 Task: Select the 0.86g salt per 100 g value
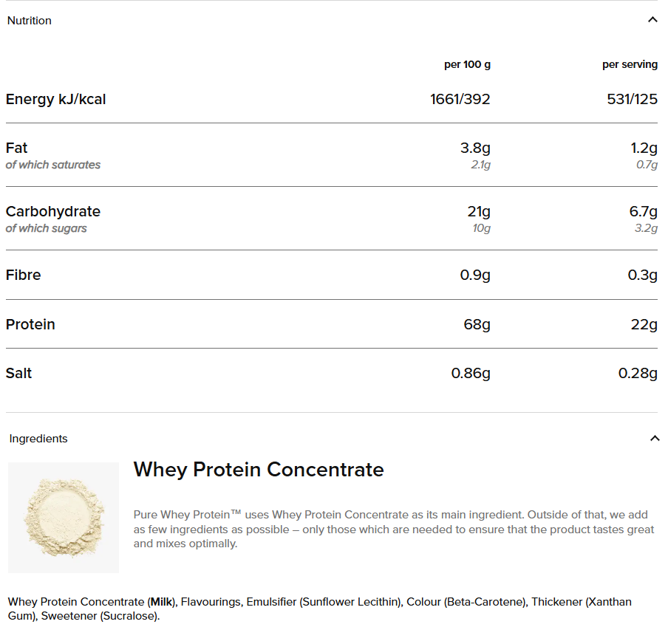tap(471, 373)
